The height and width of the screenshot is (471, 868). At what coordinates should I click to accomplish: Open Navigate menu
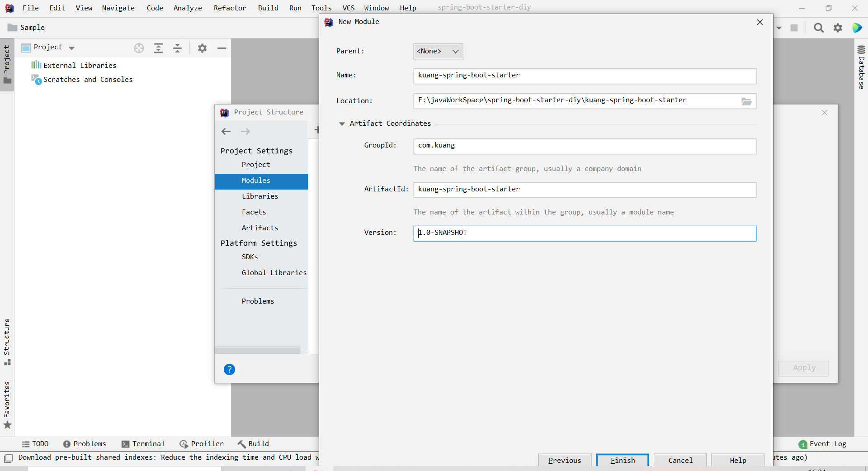coord(118,8)
